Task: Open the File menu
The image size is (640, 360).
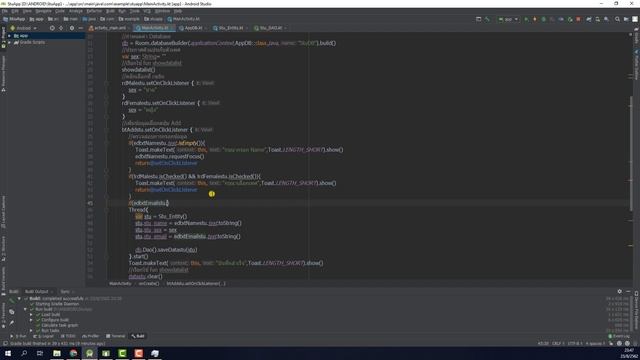Action: pyautogui.click(x=5, y=11)
